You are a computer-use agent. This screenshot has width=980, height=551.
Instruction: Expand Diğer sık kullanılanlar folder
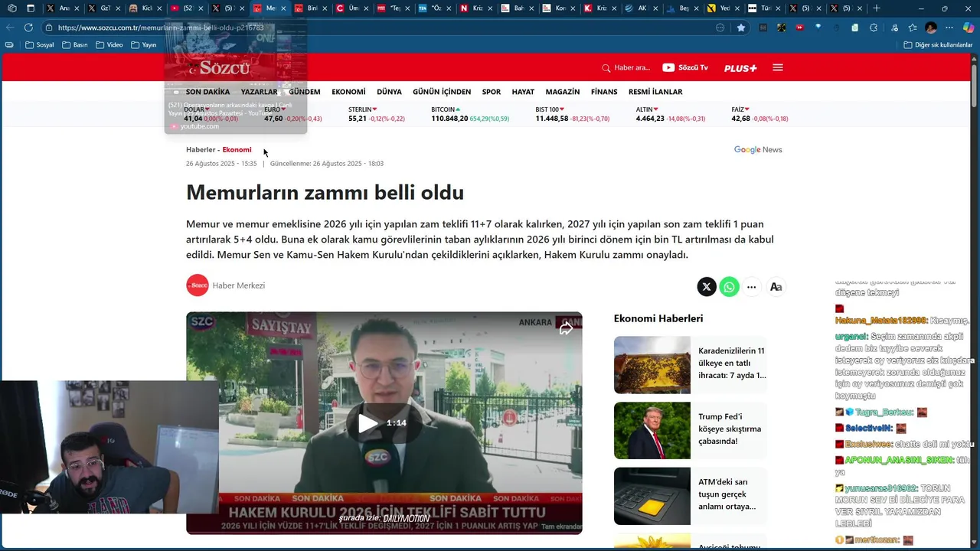coord(938,44)
